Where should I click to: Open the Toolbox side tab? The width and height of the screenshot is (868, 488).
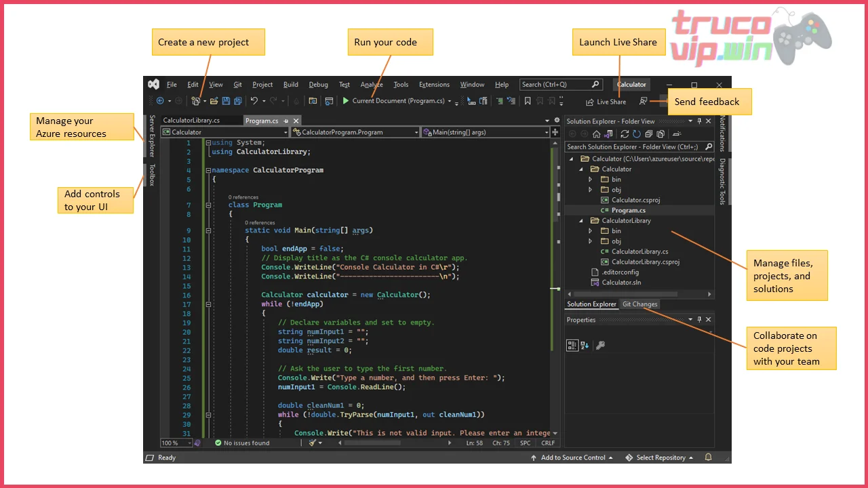(x=152, y=175)
